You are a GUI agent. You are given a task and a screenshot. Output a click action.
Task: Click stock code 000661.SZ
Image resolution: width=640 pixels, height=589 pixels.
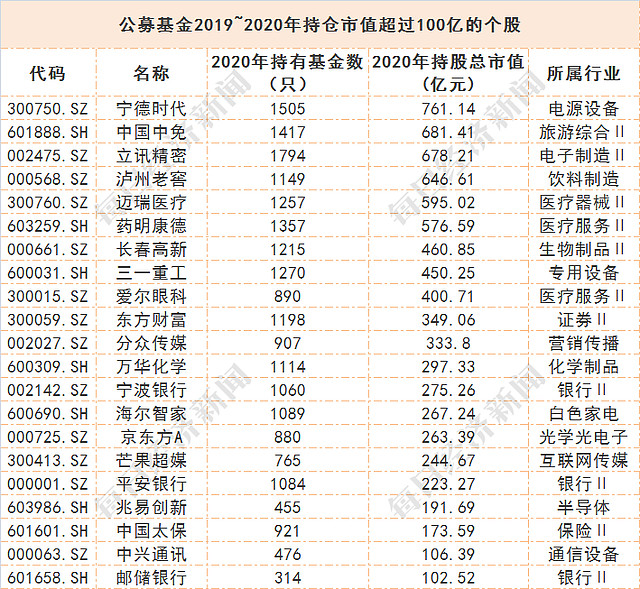click(x=48, y=249)
